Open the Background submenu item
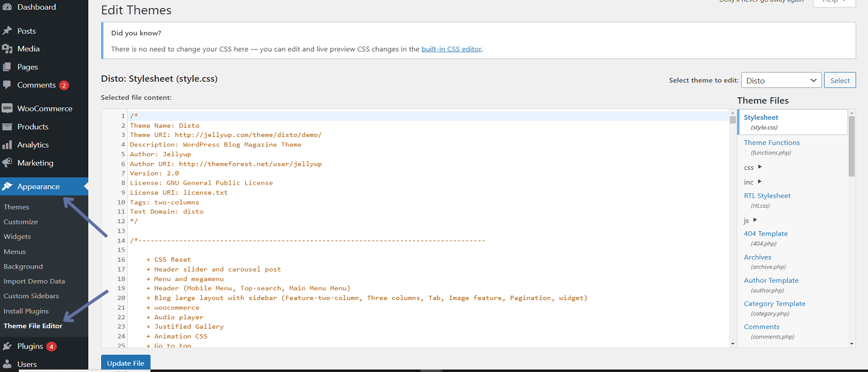The height and width of the screenshot is (372, 868). tap(24, 267)
